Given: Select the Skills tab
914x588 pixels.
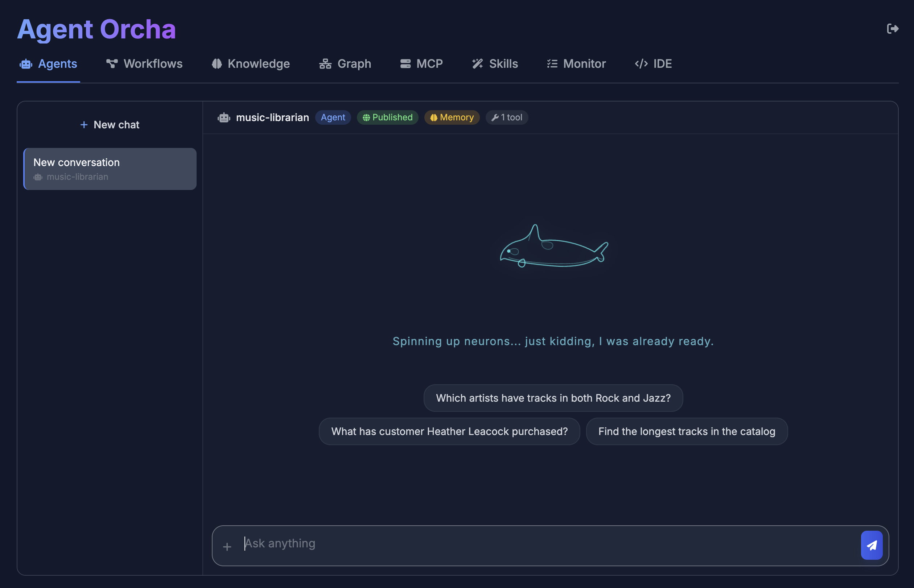Looking at the screenshot, I should click(x=495, y=64).
